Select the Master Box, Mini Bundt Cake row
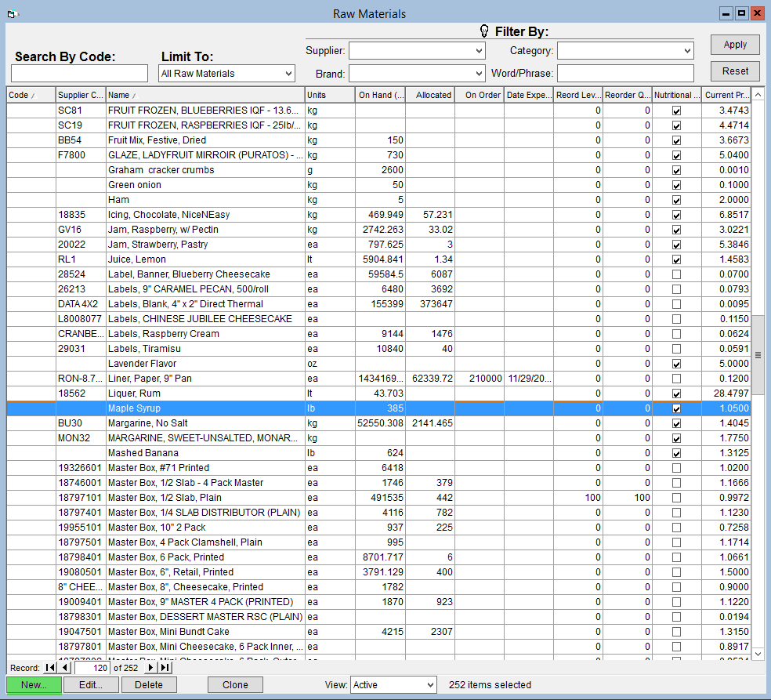 (x=378, y=632)
